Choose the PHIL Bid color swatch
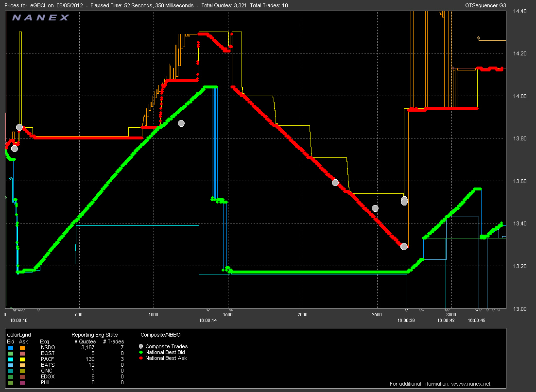 (x=11, y=382)
